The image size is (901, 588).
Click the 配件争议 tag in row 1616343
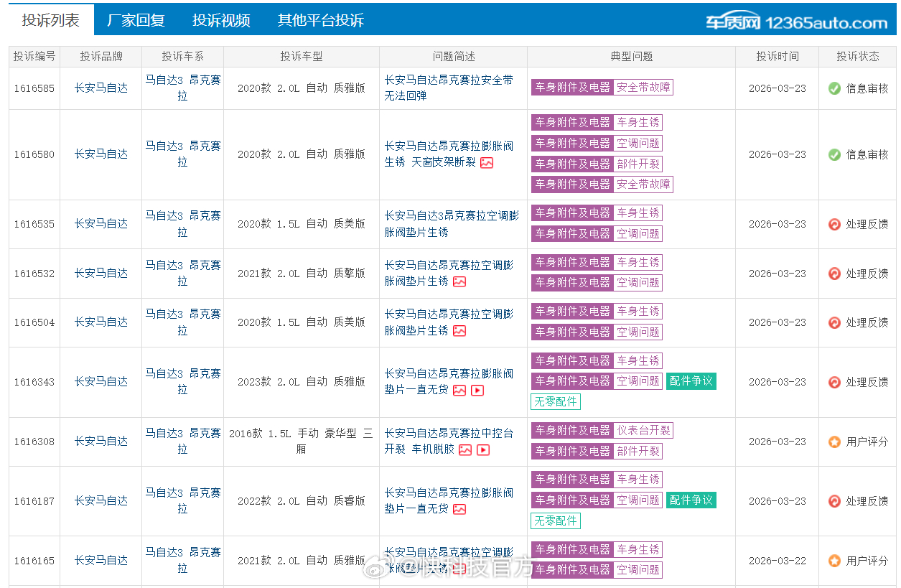coord(691,381)
